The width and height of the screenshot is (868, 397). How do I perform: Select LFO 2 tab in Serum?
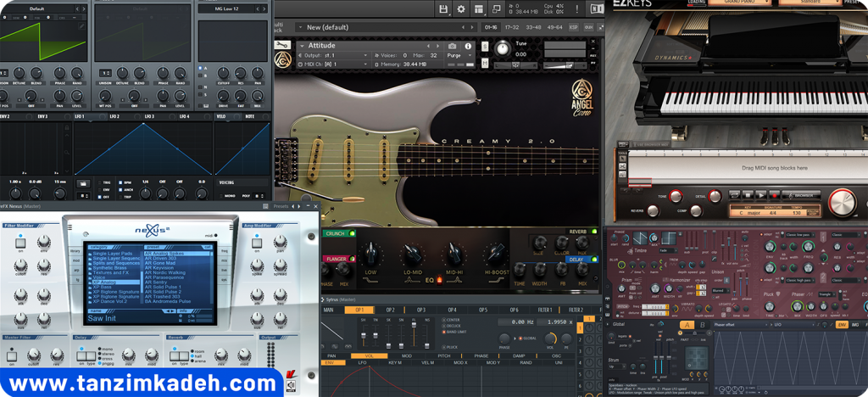click(x=115, y=117)
